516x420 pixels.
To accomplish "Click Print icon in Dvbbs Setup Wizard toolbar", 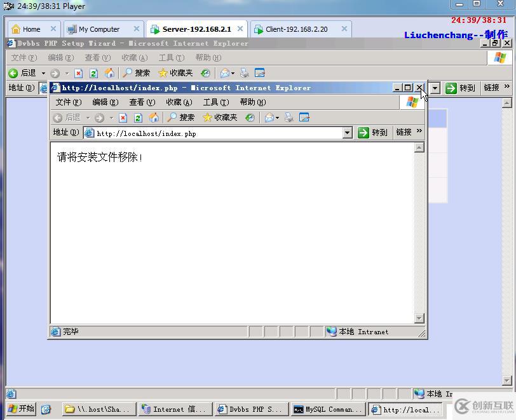I will tap(244, 72).
